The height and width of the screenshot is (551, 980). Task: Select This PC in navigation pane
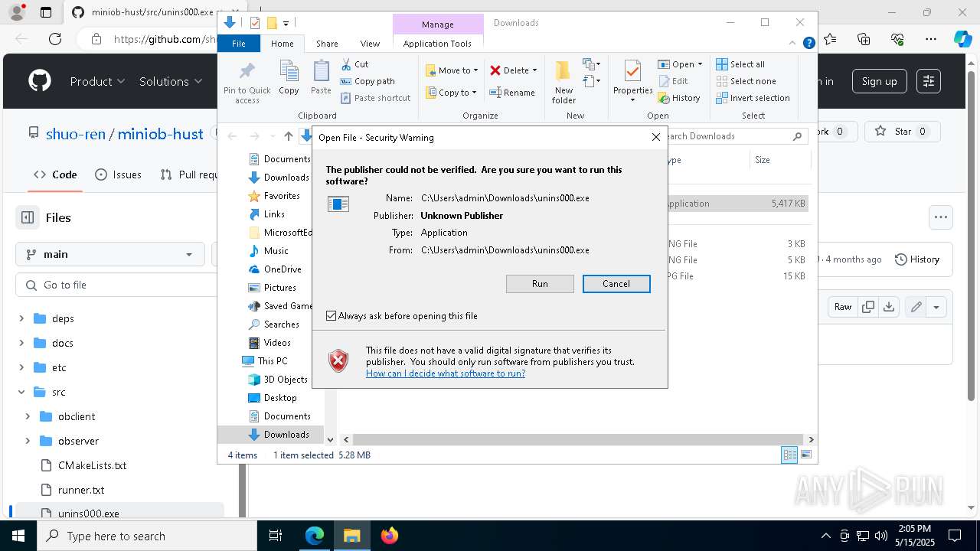point(265,361)
